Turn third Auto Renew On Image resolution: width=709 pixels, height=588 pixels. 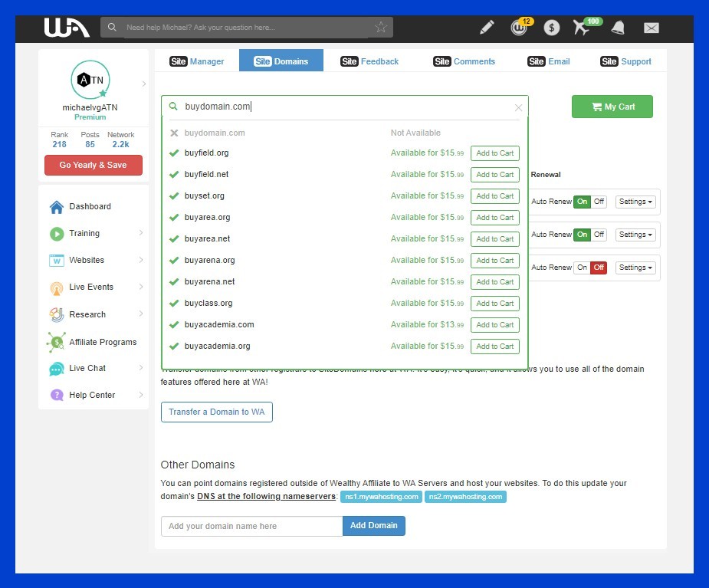point(582,268)
